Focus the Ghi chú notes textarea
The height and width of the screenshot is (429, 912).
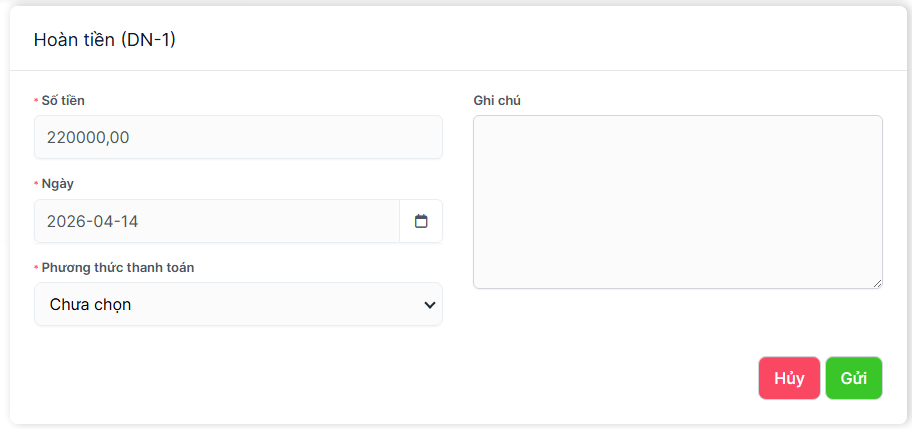click(x=677, y=202)
